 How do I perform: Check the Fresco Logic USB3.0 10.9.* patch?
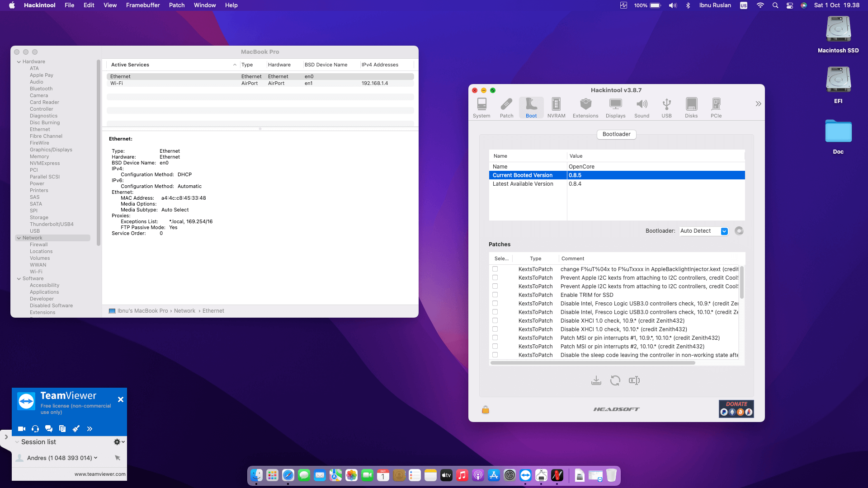click(495, 304)
